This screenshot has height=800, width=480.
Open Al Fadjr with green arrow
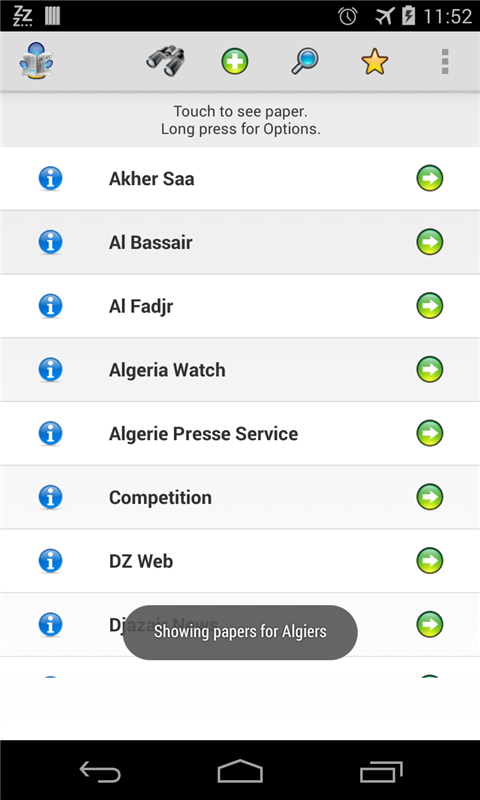point(430,306)
